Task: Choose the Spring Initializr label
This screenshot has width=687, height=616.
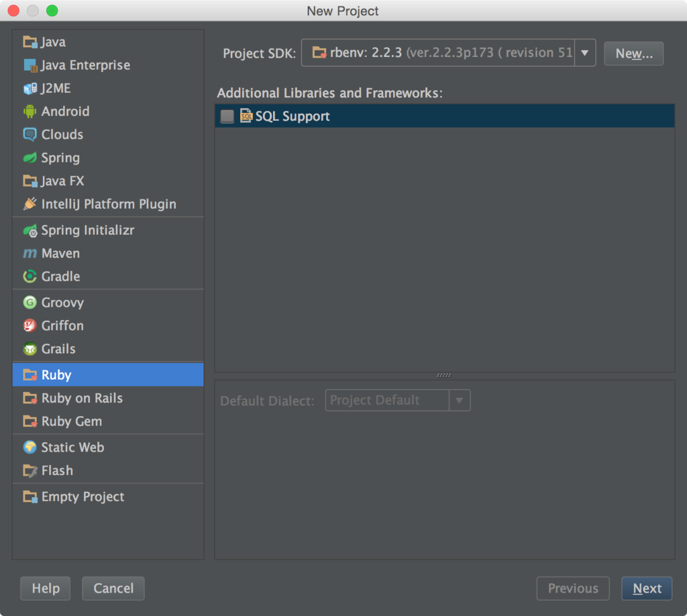Action: point(88,230)
